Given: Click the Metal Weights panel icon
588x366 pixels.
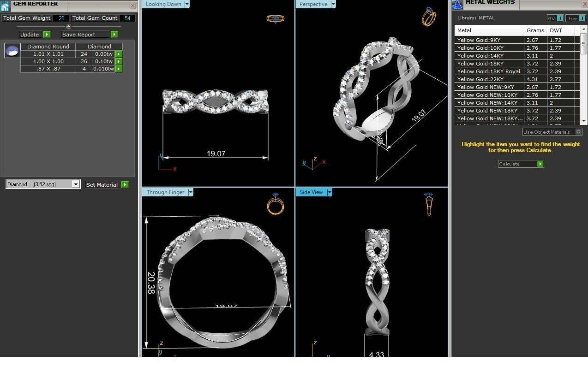Looking at the screenshot, I should pos(457,5).
